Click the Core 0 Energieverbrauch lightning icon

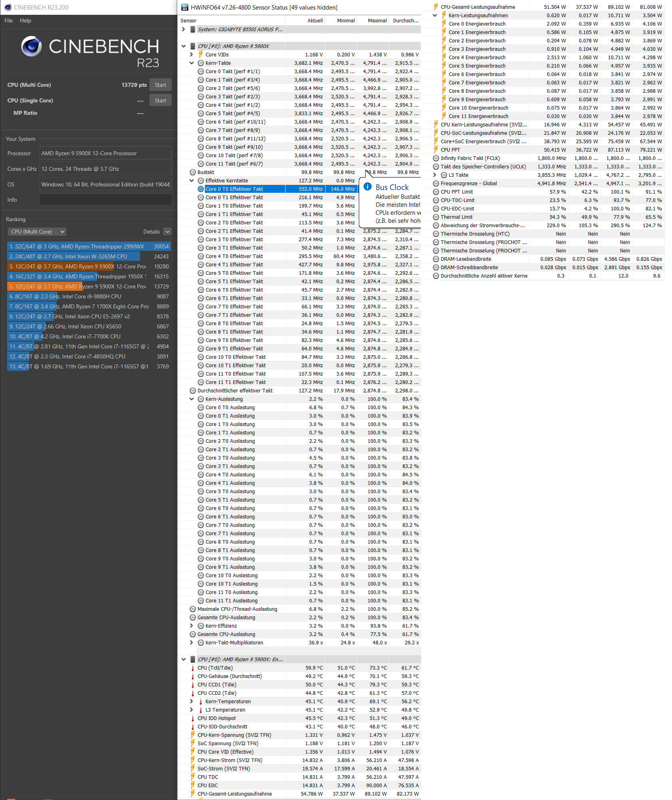[x=444, y=24]
